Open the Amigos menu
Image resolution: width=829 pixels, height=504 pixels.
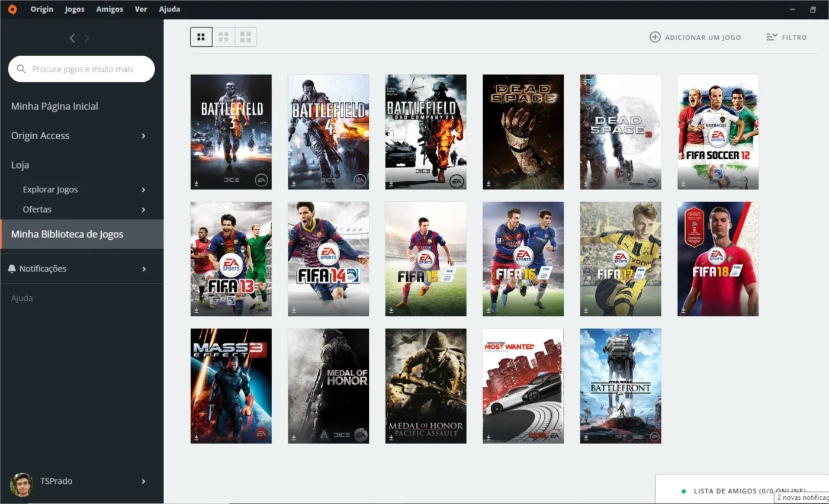[x=110, y=9]
